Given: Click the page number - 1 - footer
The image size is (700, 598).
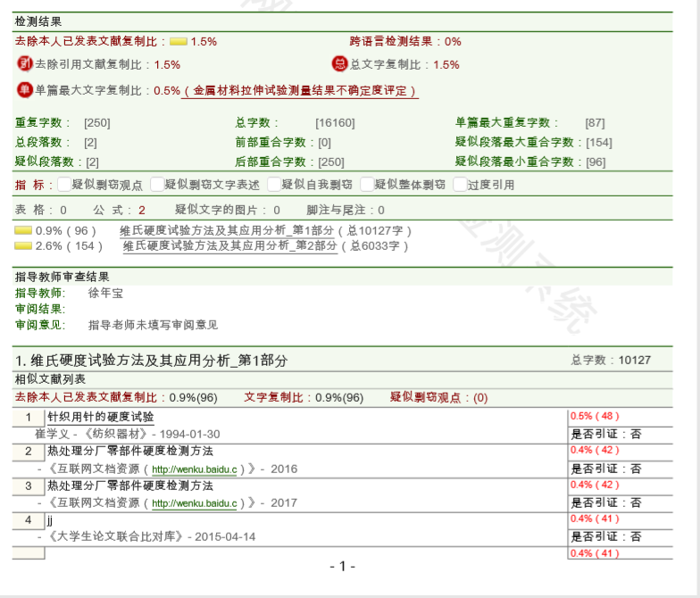Looking at the screenshot, I should [x=343, y=566].
